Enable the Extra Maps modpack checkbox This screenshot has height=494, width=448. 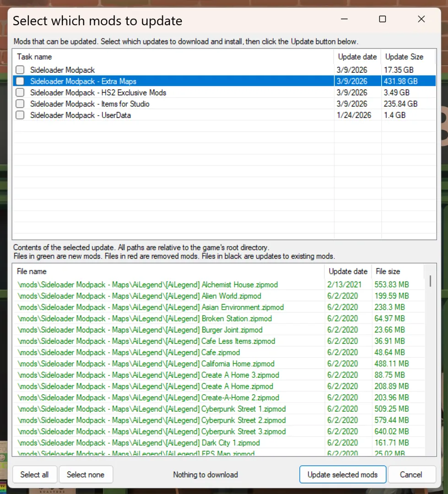(20, 81)
